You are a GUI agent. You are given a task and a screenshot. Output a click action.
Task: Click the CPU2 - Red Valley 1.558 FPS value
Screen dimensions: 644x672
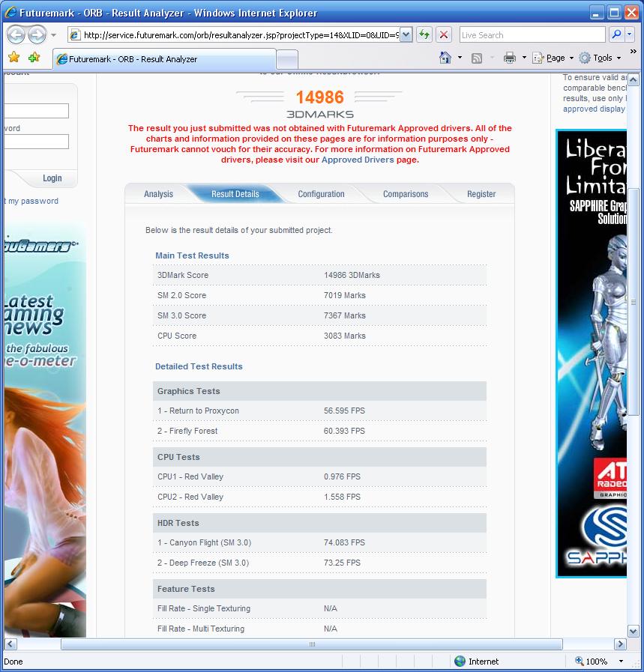pyautogui.click(x=342, y=497)
